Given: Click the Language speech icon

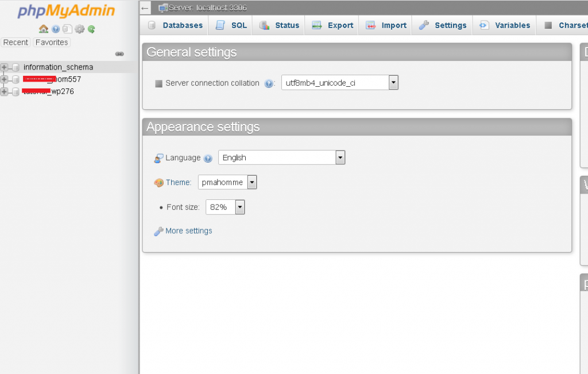Looking at the screenshot, I should 158,159.
